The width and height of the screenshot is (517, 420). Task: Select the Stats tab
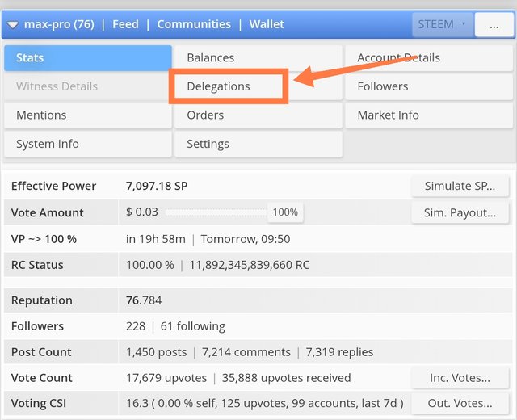pos(88,58)
